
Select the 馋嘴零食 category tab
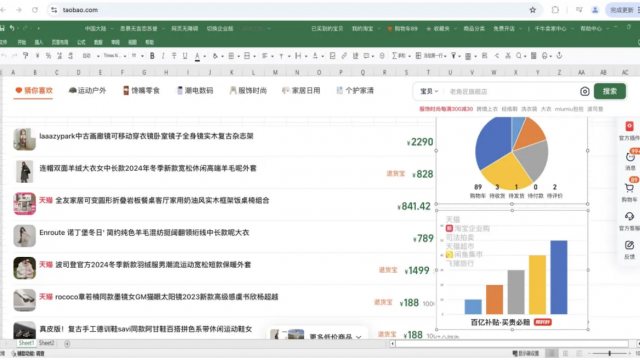coord(141,91)
